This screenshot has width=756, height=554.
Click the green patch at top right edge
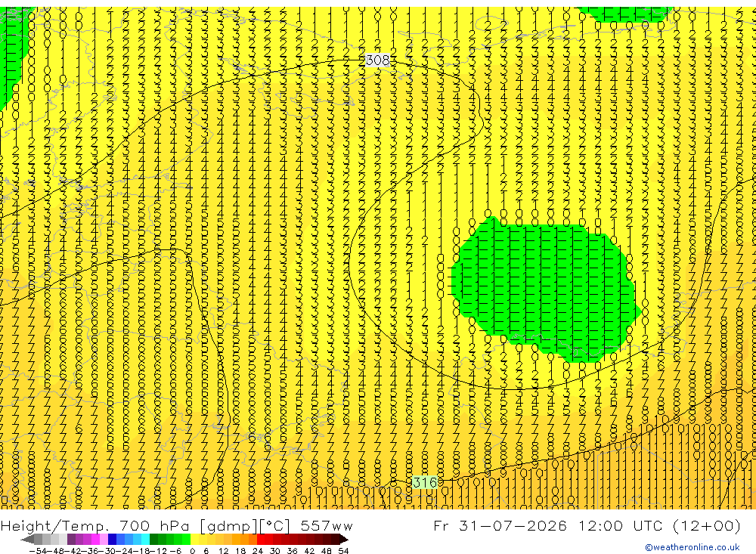624,14
